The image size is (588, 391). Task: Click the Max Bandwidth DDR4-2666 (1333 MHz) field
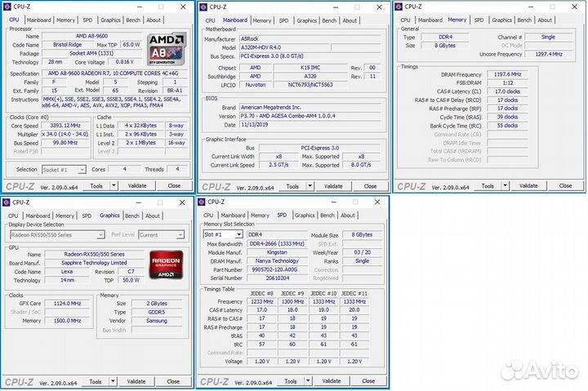(277, 244)
